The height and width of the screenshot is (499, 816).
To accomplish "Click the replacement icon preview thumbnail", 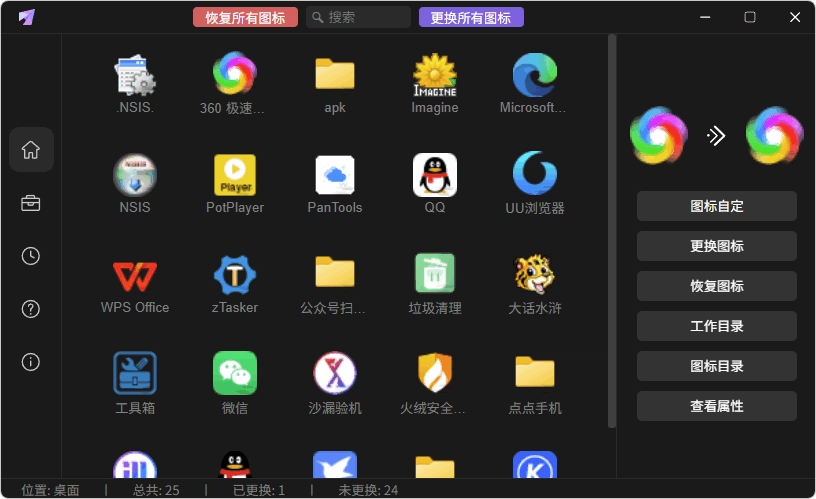I will coord(774,136).
